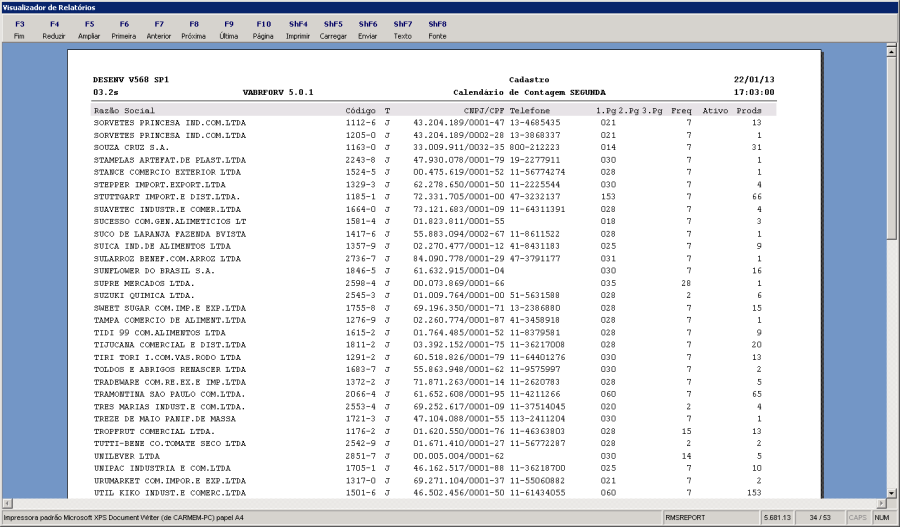Click the F3 Fim toolbar button
The image size is (900, 527).
coord(20,30)
